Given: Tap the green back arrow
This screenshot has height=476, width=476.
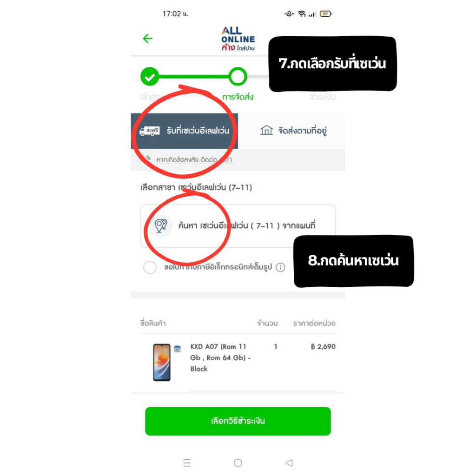Looking at the screenshot, I should (147, 39).
